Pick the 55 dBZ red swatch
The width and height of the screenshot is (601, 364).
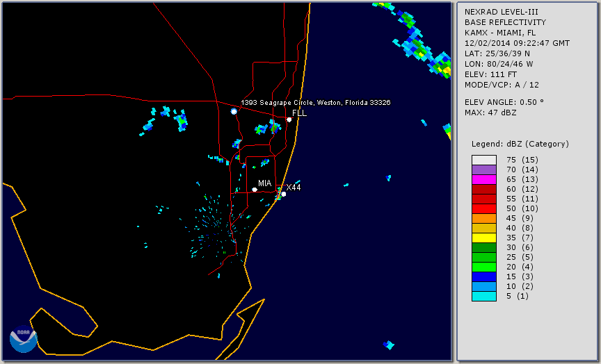tap(484, 199)
